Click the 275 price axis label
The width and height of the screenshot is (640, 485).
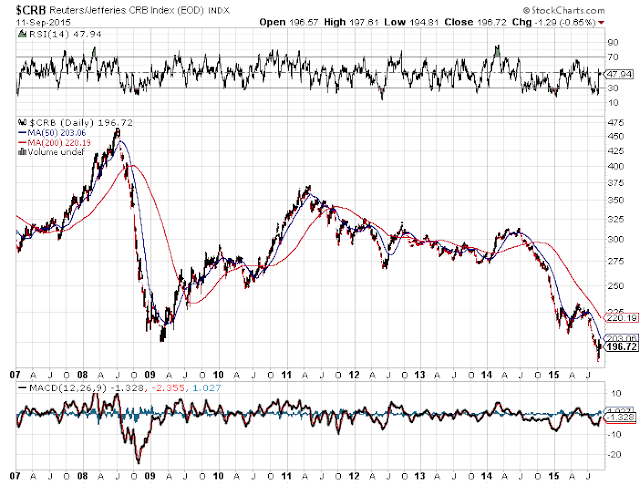pos(616,261)
